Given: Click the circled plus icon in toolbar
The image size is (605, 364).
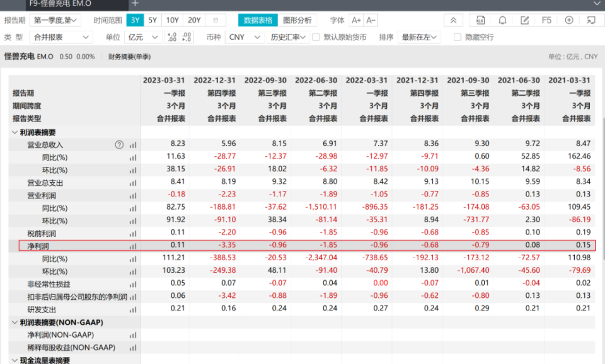Looking at the screenshot, I should 568,20.
